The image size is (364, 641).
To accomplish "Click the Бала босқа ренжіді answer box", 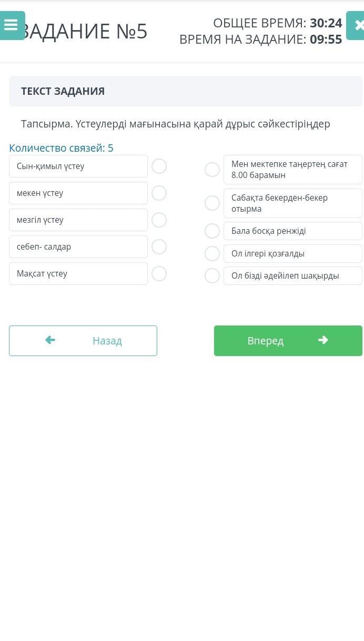I will (292, 231).
